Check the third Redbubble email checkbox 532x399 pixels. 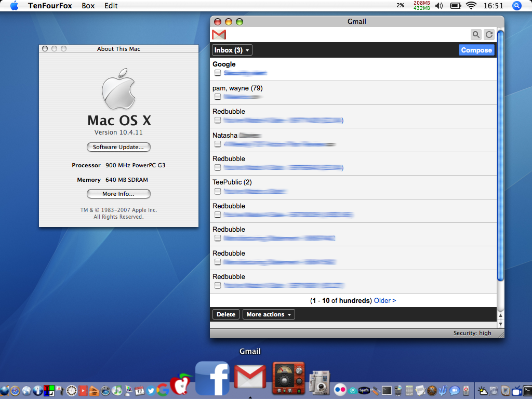218,215
